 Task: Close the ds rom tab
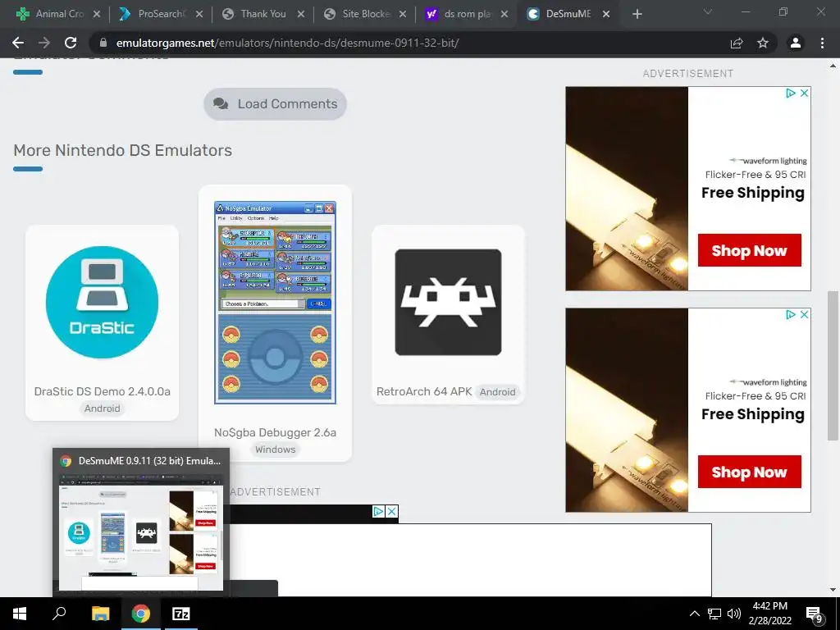pos(504,14)
